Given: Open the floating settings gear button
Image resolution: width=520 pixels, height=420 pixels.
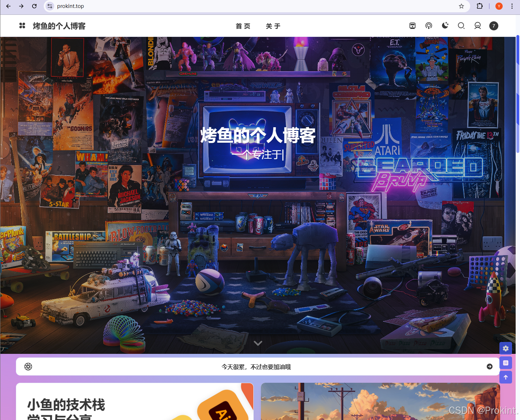Looking at the screenshot, I should [506, 348].
